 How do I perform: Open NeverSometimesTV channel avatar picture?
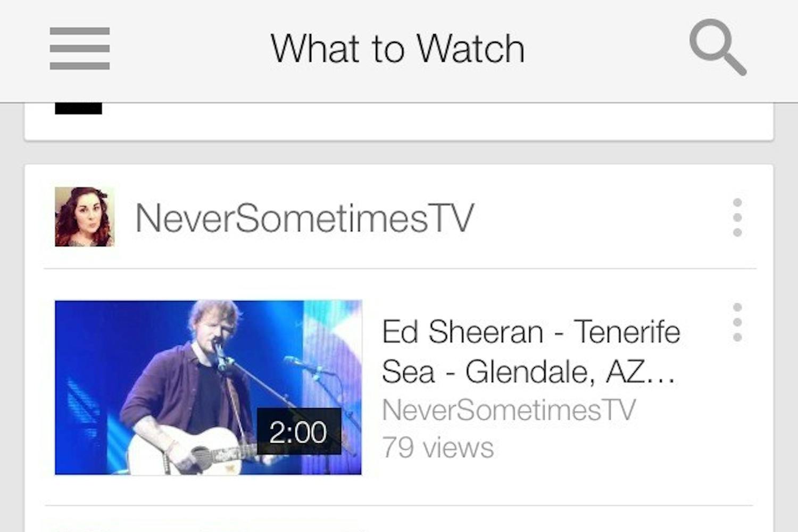[85, 217]
